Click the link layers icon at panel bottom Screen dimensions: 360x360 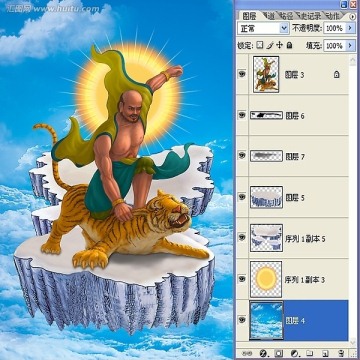(x=245, y=353)
